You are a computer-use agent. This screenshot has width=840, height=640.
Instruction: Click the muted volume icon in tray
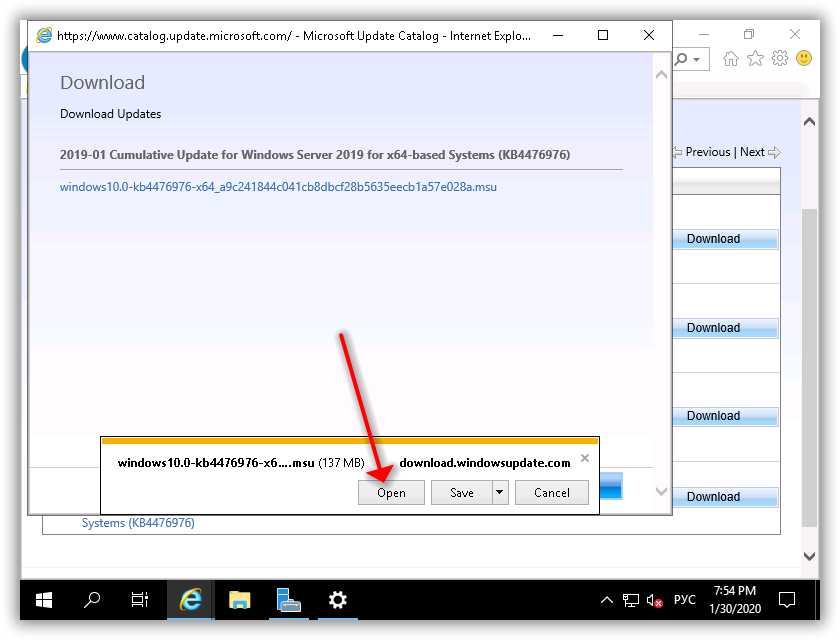coord(654,600)
